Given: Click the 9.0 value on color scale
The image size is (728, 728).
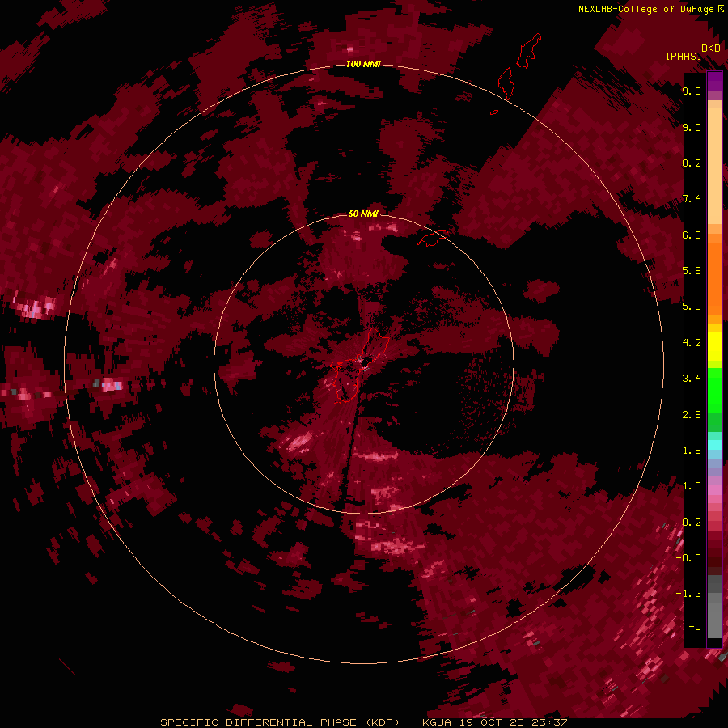Looking at the screenshot, I should coord(692,127).
